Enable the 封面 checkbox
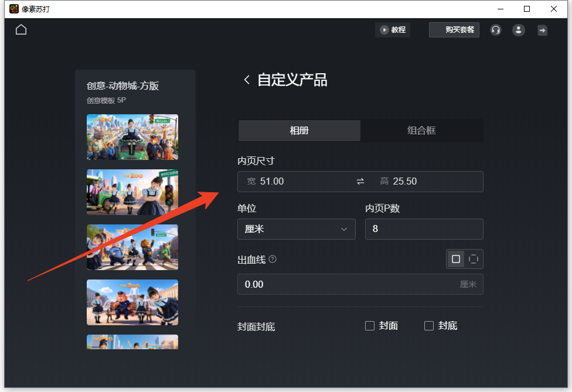Screen dimensions: 572x392 click(x=370, y=326)
